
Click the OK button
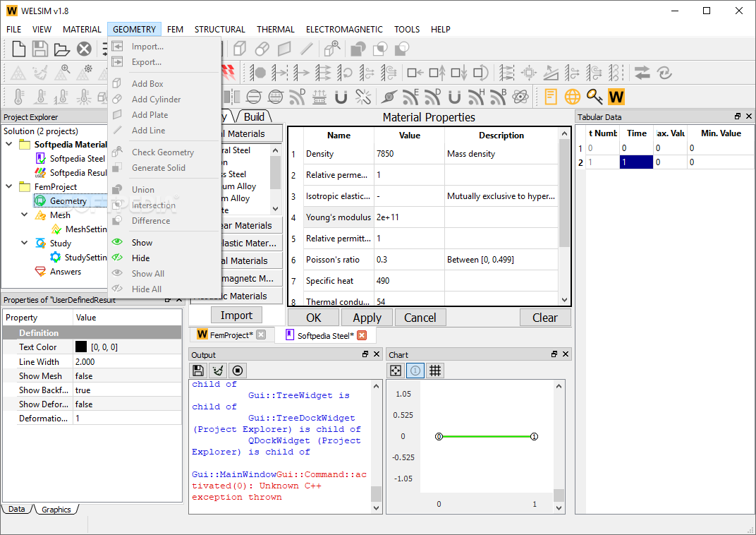[313, 318]
